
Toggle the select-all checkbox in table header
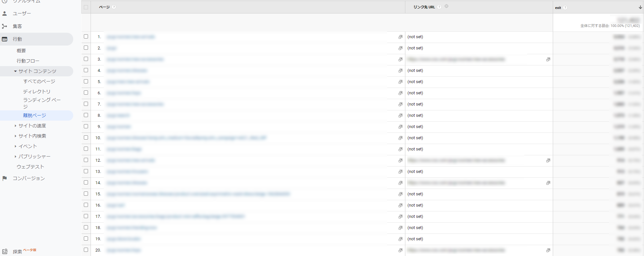coord(86,7)
